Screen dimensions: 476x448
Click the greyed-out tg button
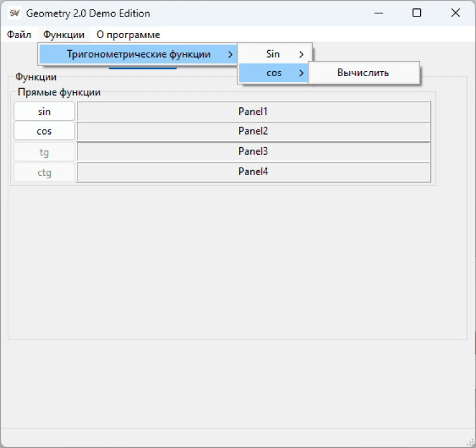pyautogui.click(x=44, y=152)
